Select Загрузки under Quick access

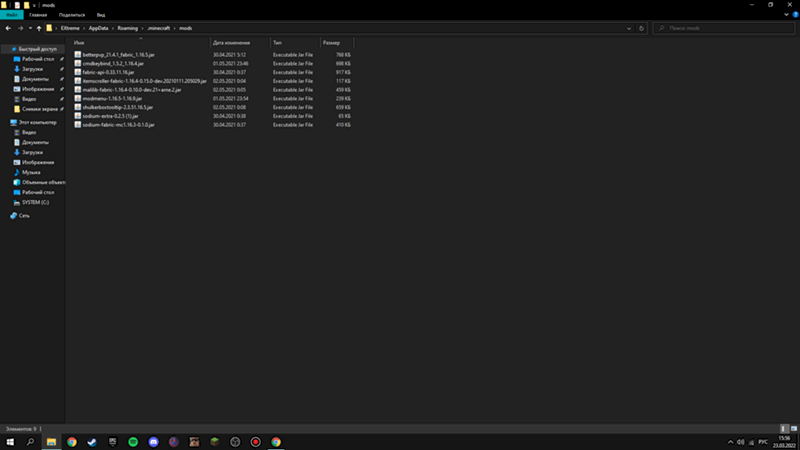pos(32,69)
